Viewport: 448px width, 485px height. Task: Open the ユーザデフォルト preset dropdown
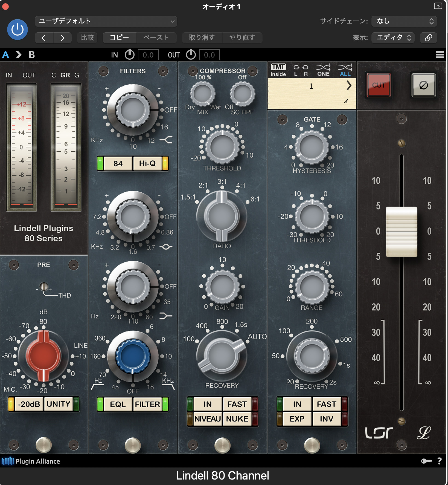[x=106, y=21]
